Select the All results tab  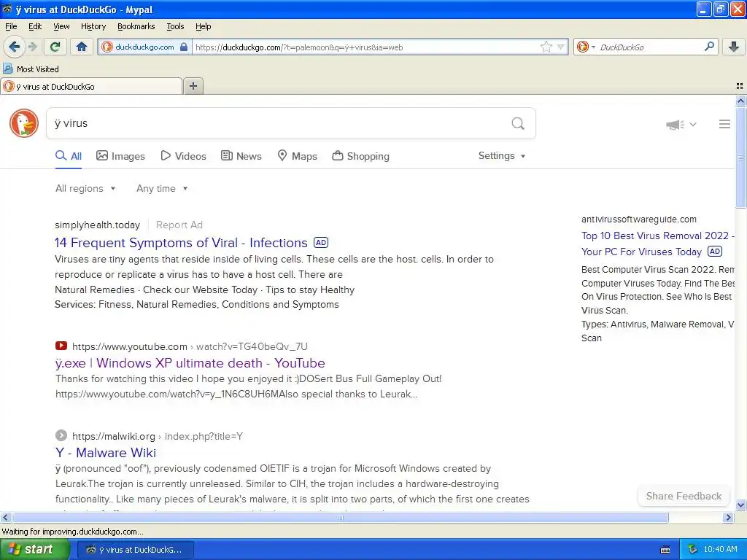(69, 156)
